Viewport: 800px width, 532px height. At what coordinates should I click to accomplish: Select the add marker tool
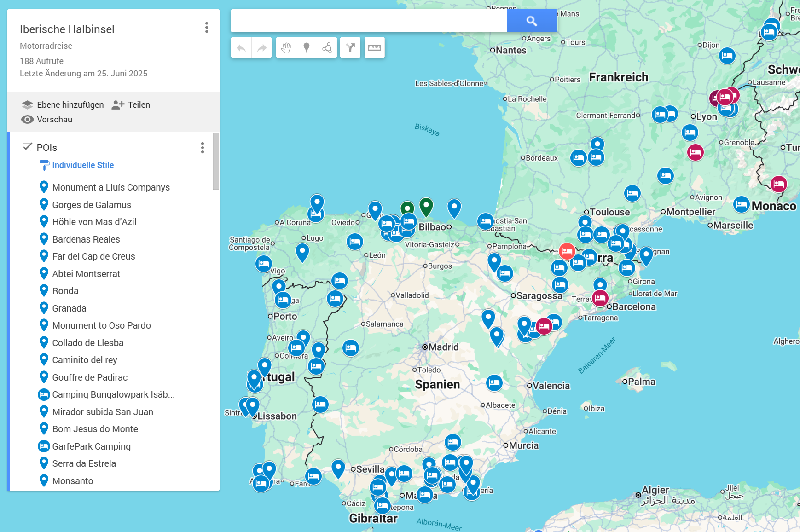pos(306,47)
